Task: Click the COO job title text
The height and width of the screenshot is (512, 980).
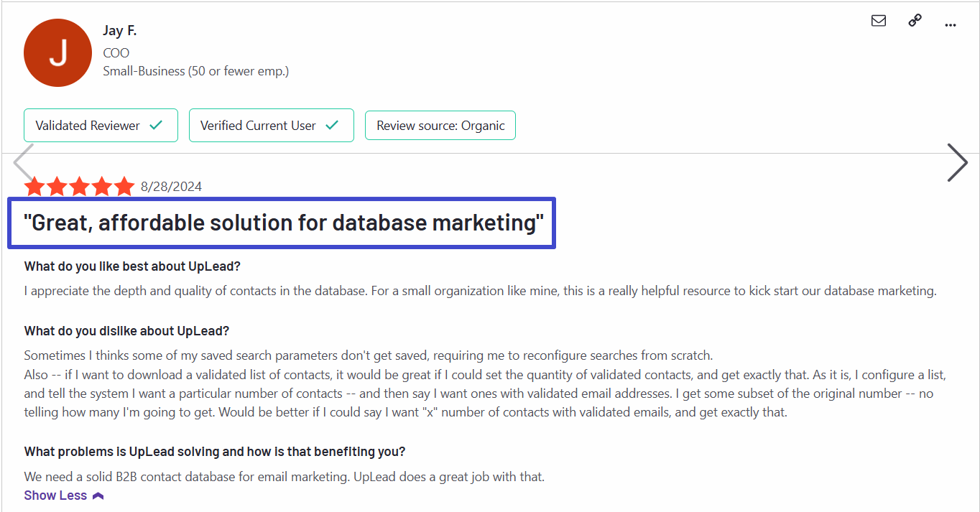Action: [116, 52]
